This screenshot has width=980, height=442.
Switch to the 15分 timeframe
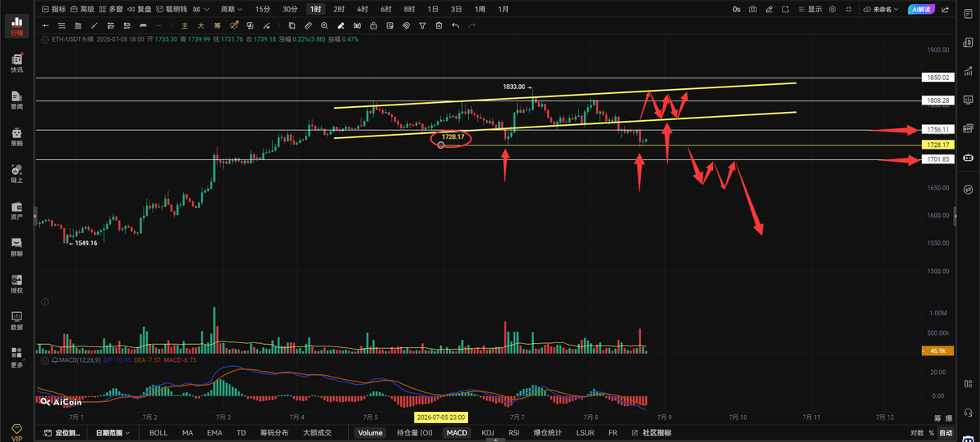(262, 9)
